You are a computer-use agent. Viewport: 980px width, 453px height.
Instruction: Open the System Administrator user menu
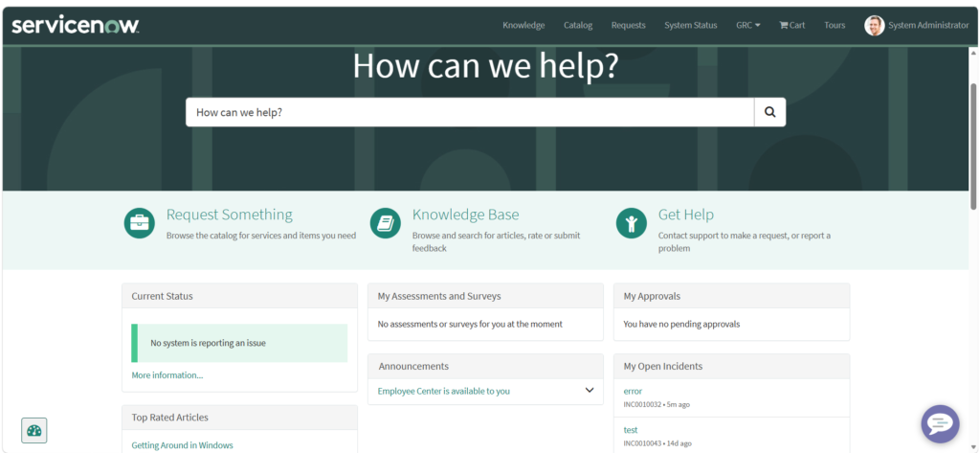pos(927,25)
